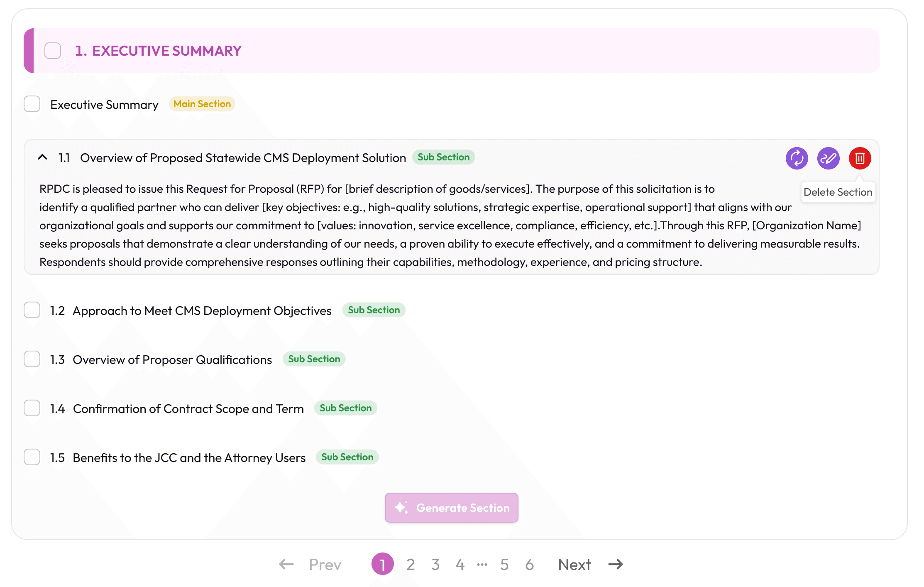The width and height of the screenshot is (924, 587).
Task: Click the regenerate section icon
Action: [x=797, y=158]
